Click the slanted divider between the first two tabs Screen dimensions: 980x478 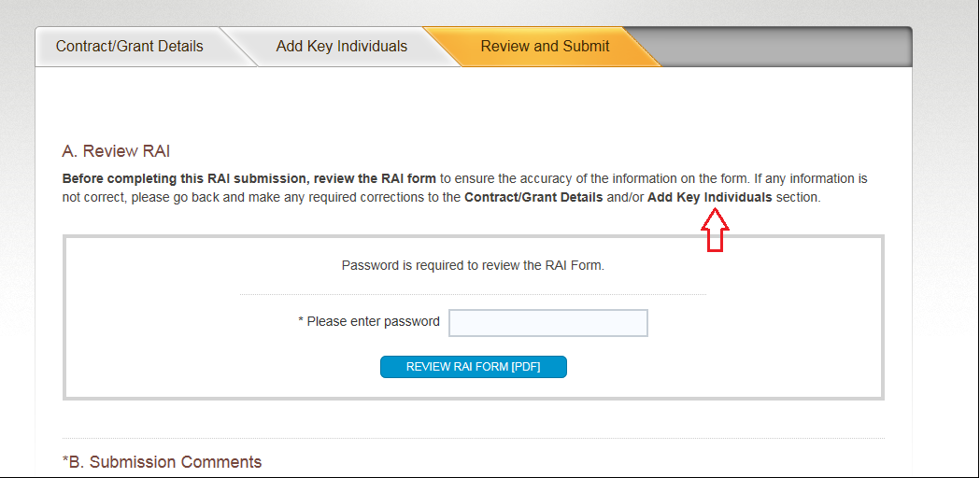[238, 47]
